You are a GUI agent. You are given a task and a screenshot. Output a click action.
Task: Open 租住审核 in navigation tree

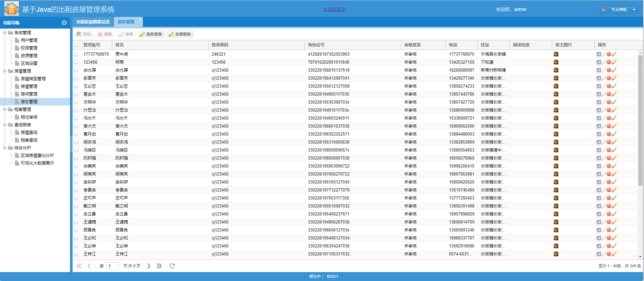click(29, 117)
